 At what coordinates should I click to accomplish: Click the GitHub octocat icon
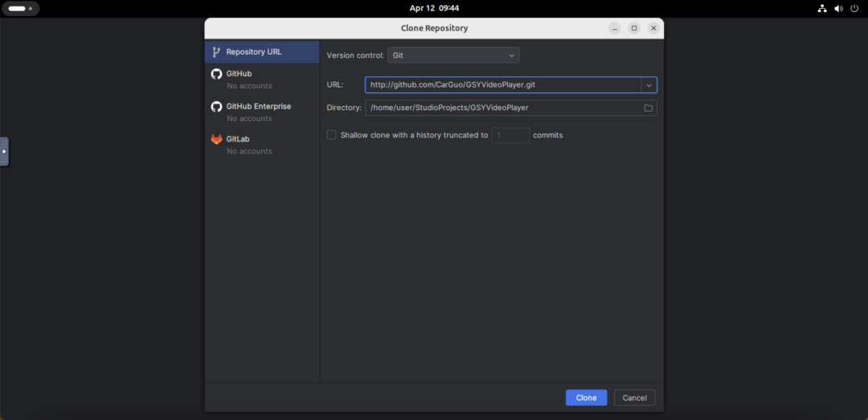(216, 74)
